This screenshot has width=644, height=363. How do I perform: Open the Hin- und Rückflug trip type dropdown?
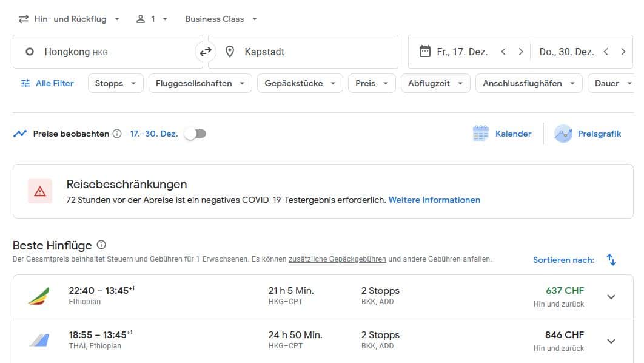(69, 19)
